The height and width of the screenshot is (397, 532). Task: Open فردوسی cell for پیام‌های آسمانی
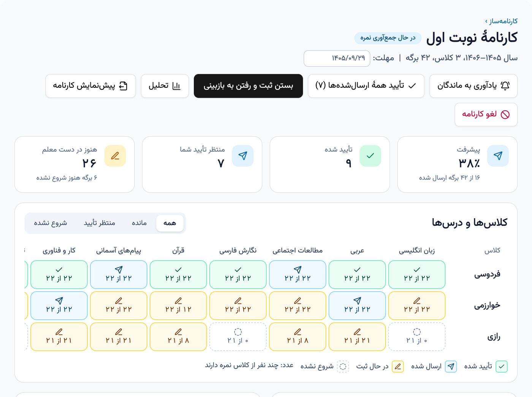(x=119, y=275)
